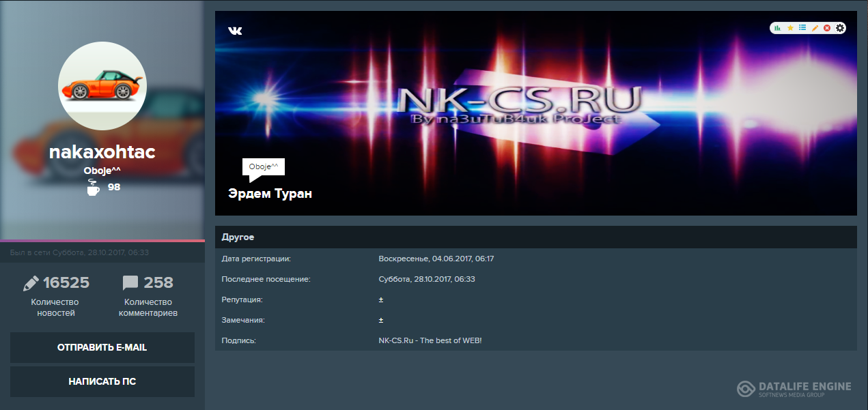Click the name Эрдем Туран
This screenshot has width=868, height=410.
(270, 194)
